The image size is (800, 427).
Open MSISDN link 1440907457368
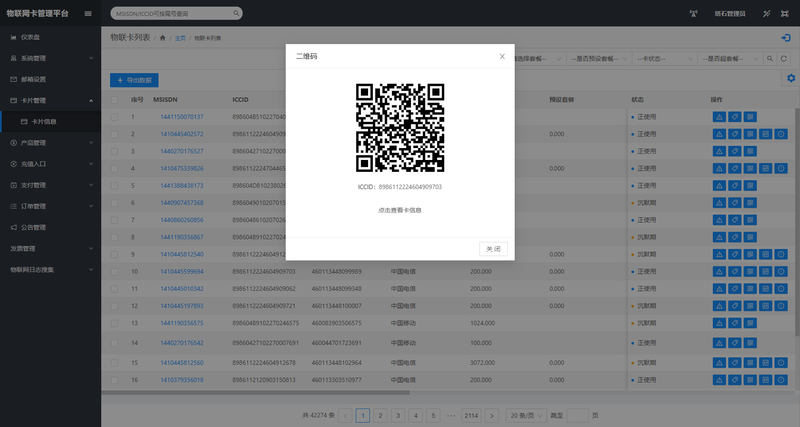[x=182, y=203]
